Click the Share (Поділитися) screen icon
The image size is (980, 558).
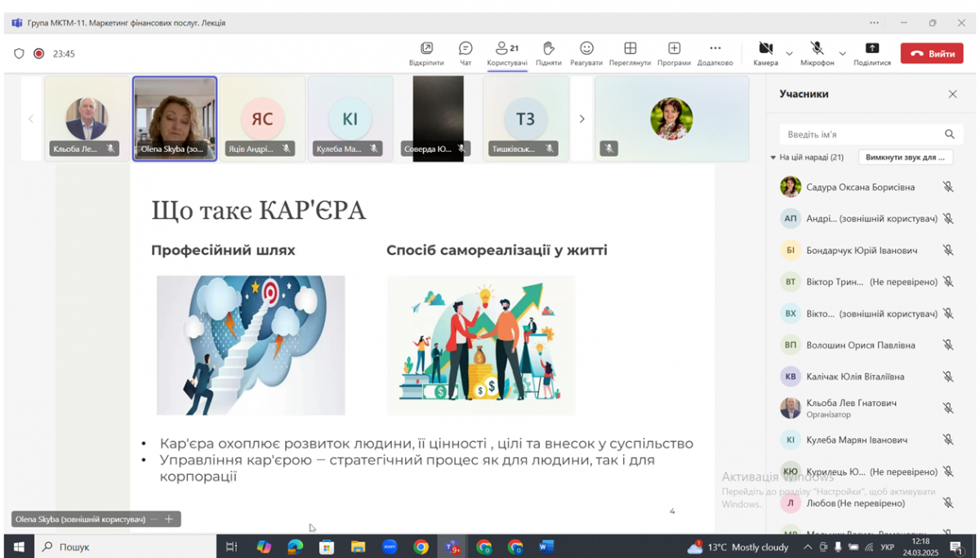[871, 53]
